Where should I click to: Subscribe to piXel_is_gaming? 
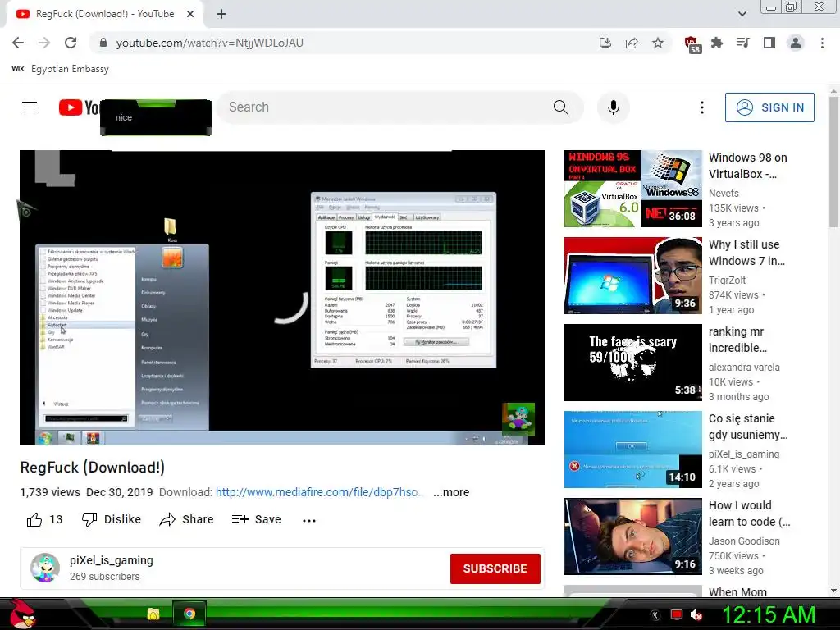(x=495, y=568)
